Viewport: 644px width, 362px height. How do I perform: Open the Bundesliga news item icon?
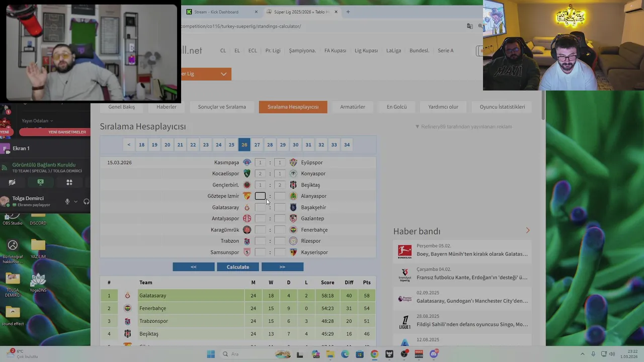point(405,251)
